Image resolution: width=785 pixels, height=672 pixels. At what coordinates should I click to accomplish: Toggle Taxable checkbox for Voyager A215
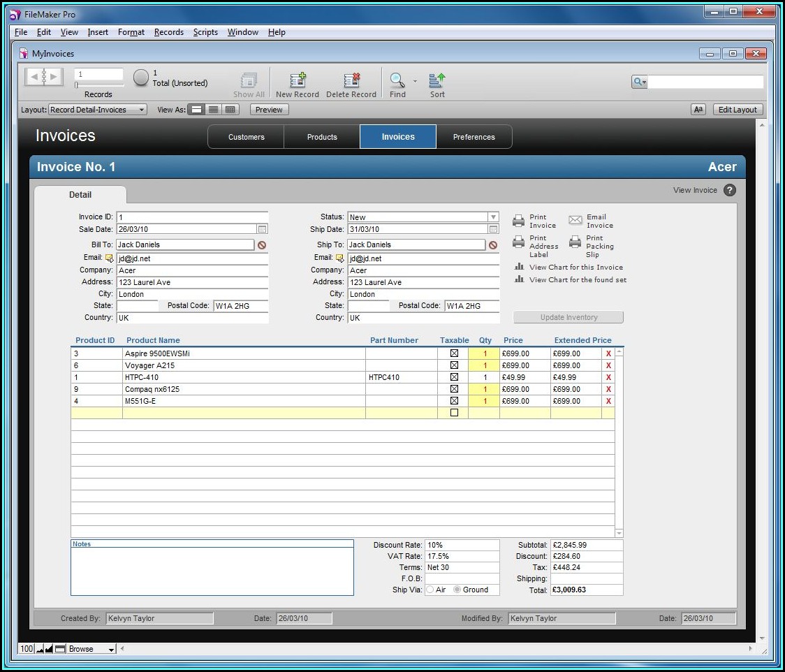(454, 365)
